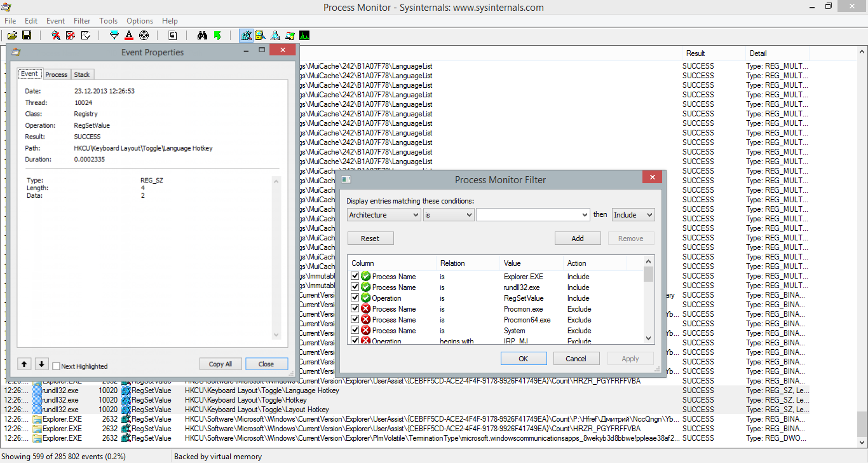Toggle Show File System Activity toolbar icon

pyautogui.click(x=261, y=36)
